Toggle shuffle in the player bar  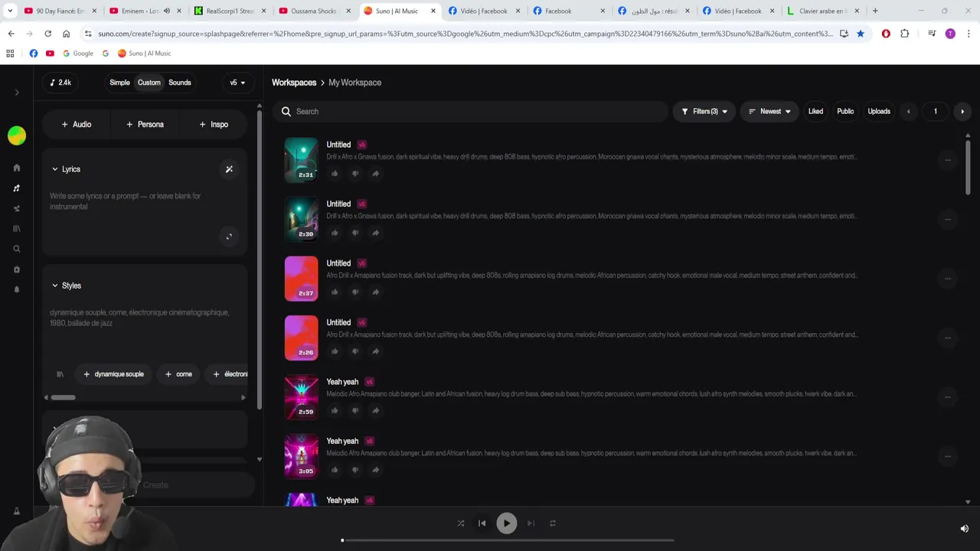461,523
